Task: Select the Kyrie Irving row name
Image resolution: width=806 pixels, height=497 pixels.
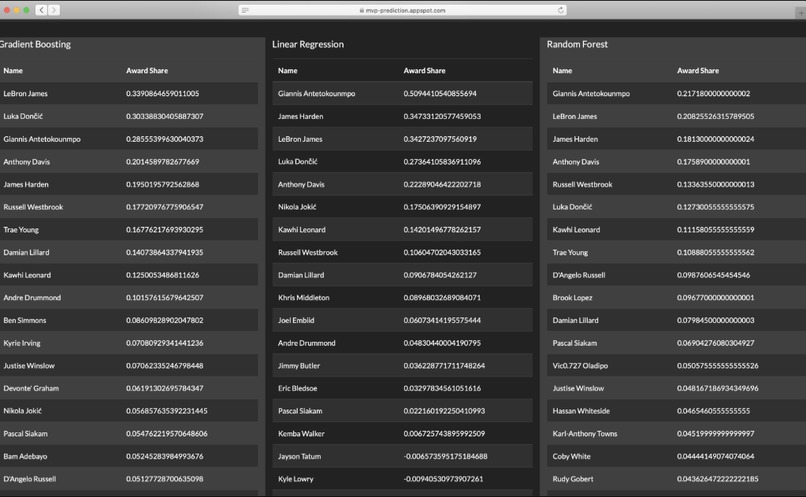Action: (x=22, y=343)
